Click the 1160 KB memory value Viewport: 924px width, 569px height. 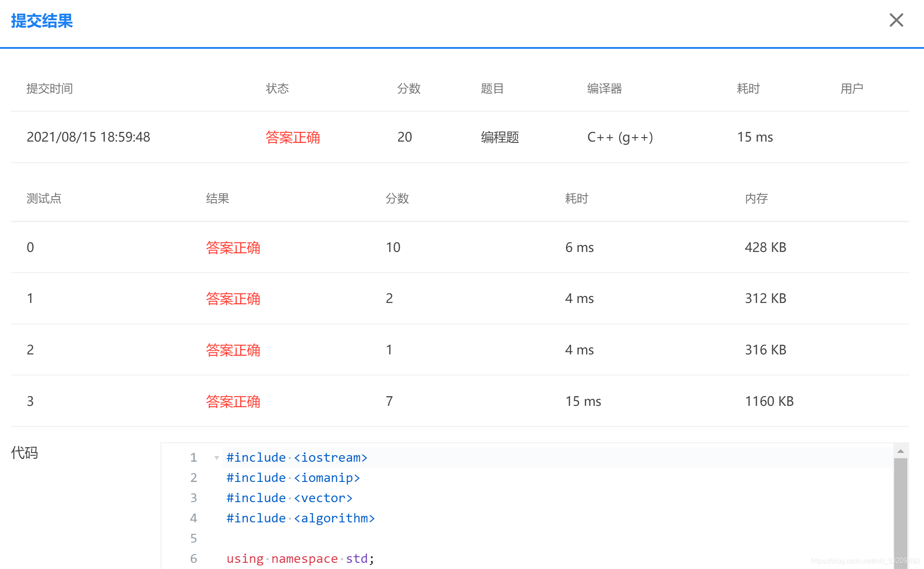click(769, 401)
